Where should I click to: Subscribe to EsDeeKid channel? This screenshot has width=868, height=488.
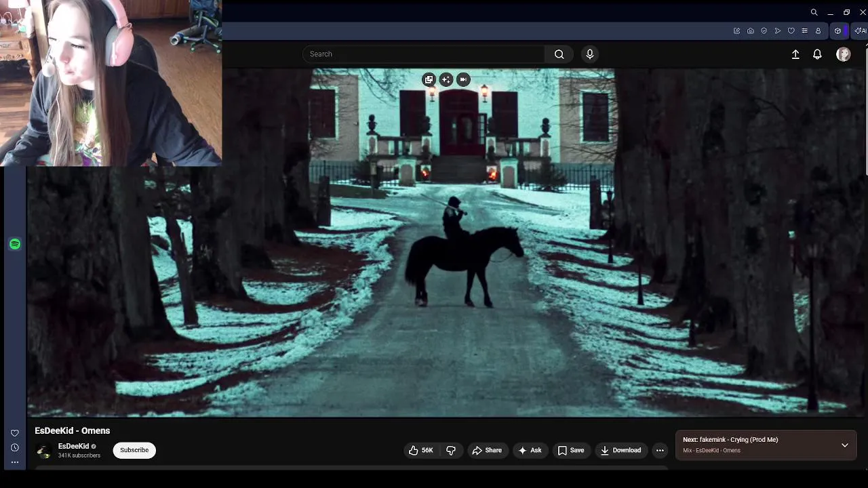(134, 450)
